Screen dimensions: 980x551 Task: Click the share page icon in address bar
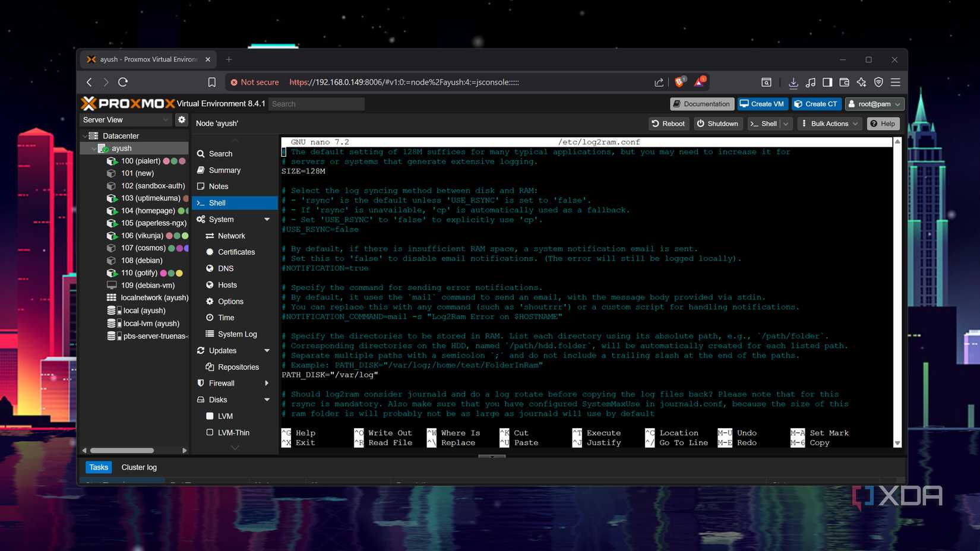click(659, 82)
